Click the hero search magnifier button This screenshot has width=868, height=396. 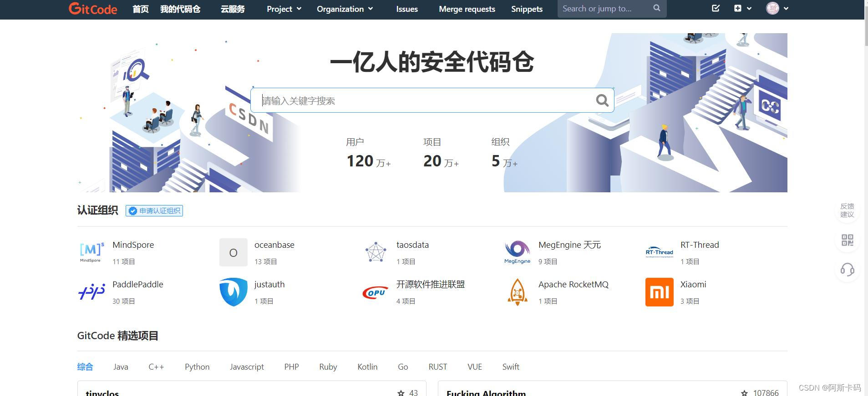coord(602,100)
